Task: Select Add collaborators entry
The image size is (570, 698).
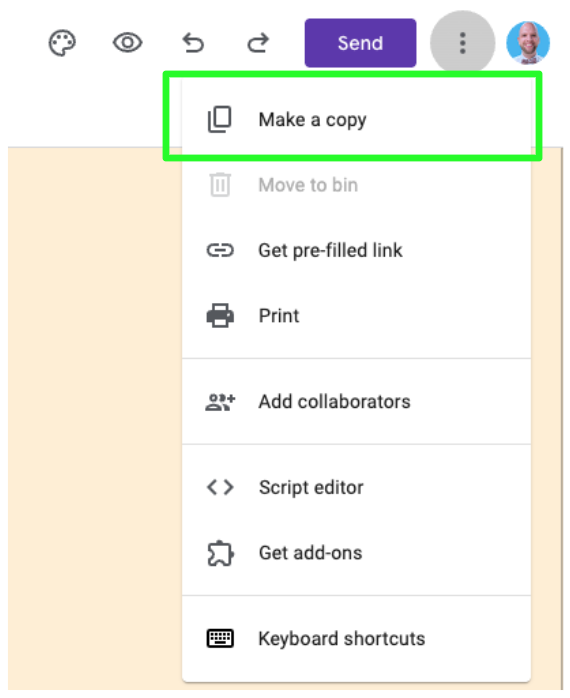Action: (356, 402)
